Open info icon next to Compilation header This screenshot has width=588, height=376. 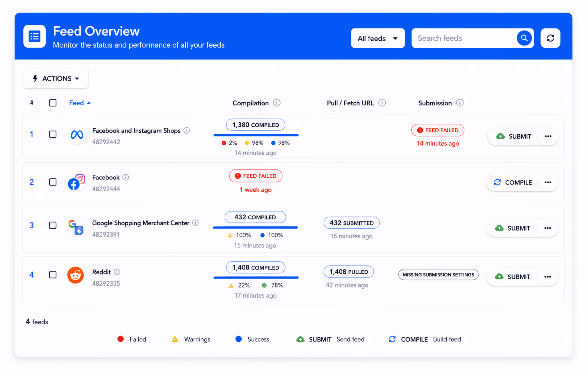[277, 103]
